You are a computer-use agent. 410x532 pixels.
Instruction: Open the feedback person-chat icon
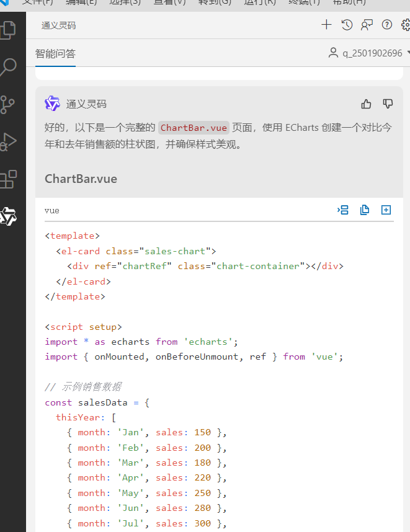tap(367, 25)
